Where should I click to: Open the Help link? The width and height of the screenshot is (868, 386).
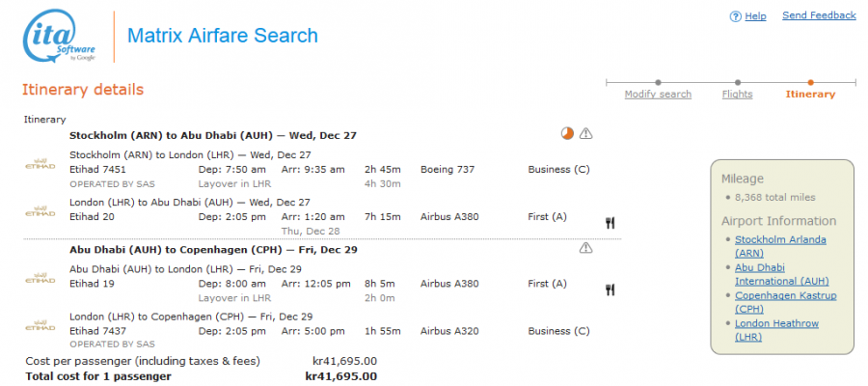pos(755,16)
